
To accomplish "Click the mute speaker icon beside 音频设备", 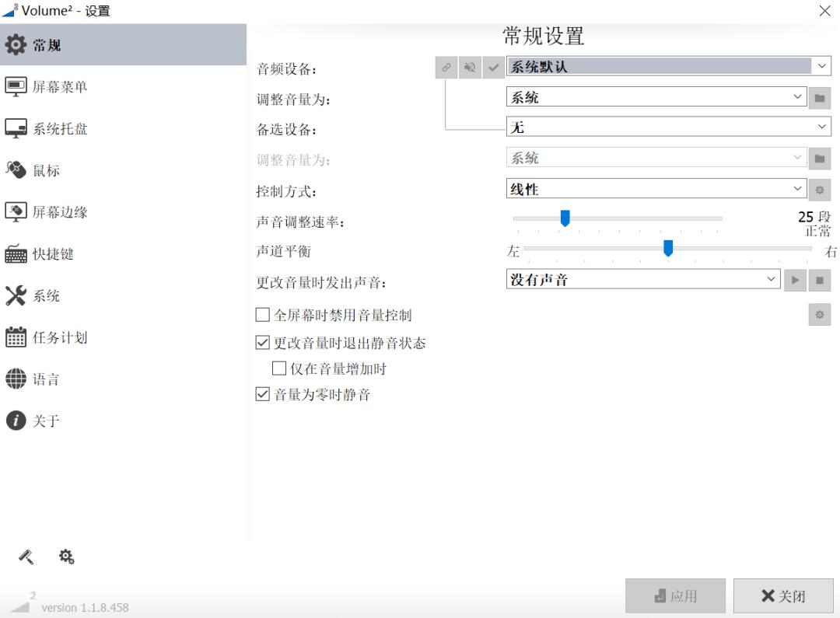I will pyautogui.click(x=468, y=68).
